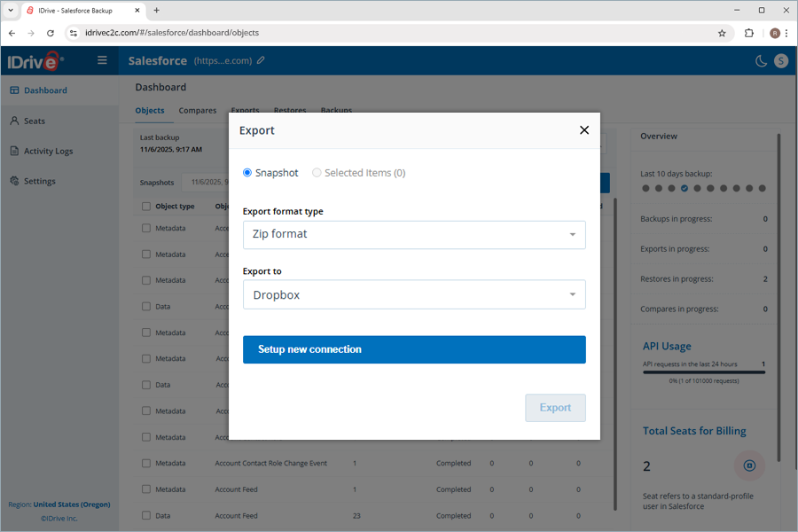798x532 pixels.
Task: Click the IDrive logo
Action: pyautogui.click(x=35, y=61)
